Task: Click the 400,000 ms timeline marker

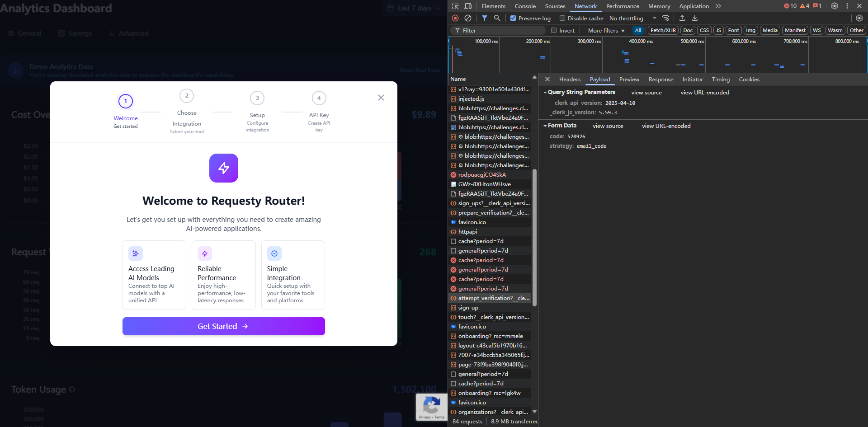Action: [x=641, y=41]
